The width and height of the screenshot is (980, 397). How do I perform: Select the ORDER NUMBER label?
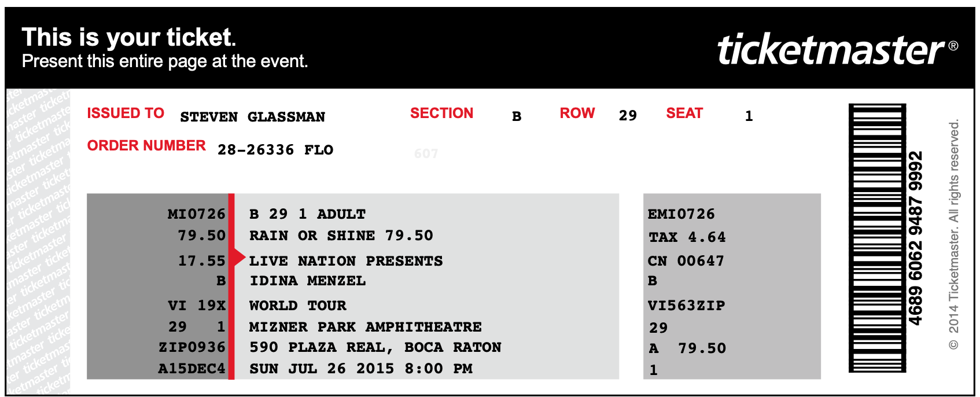tap(146, 146)
